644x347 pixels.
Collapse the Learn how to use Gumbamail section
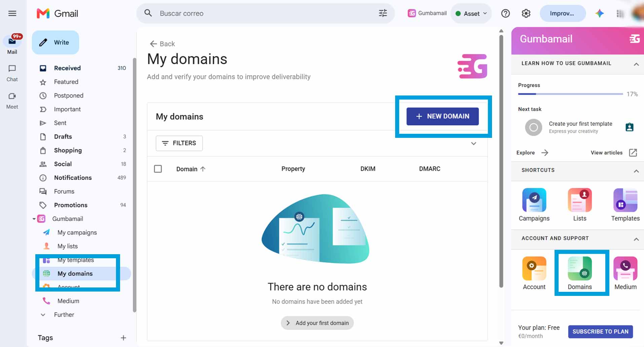636,64
